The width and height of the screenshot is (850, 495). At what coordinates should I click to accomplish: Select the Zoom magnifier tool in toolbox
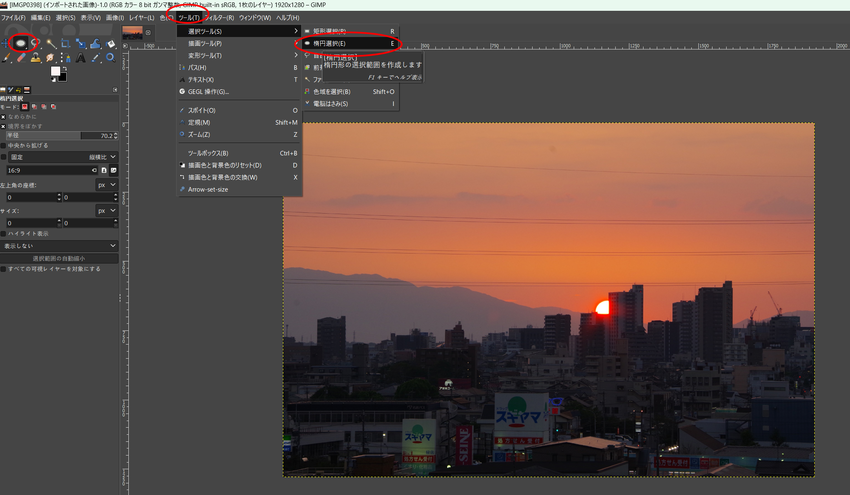tap(111, 57)
